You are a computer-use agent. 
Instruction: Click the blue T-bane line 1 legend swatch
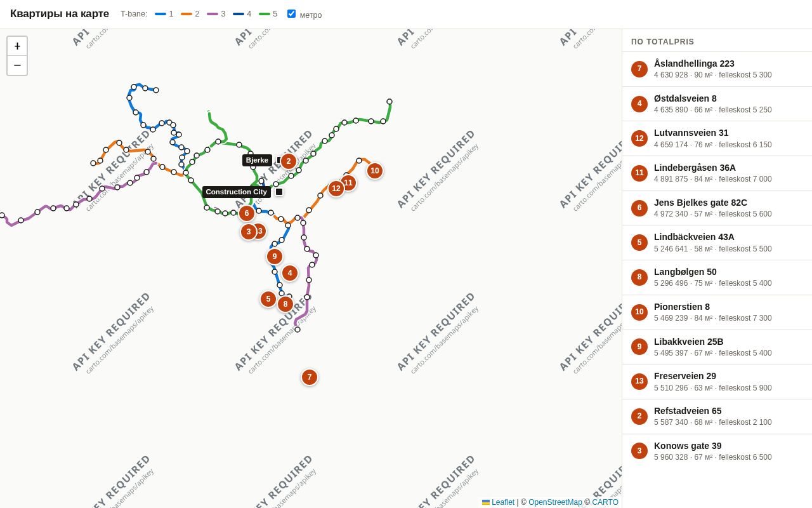(x=160, y=14)
